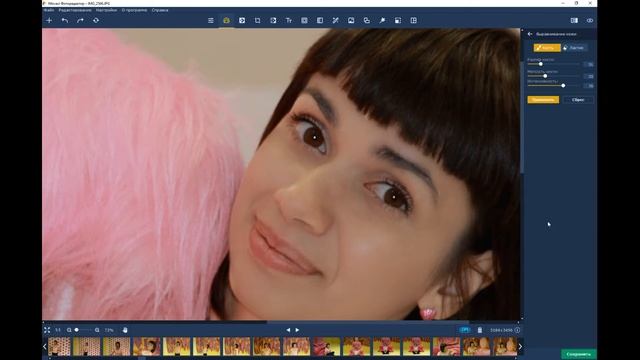Go back using arrow beside Выравнивание кожи
The width and height of the screenshot is (640, 360).
[530, 34]
